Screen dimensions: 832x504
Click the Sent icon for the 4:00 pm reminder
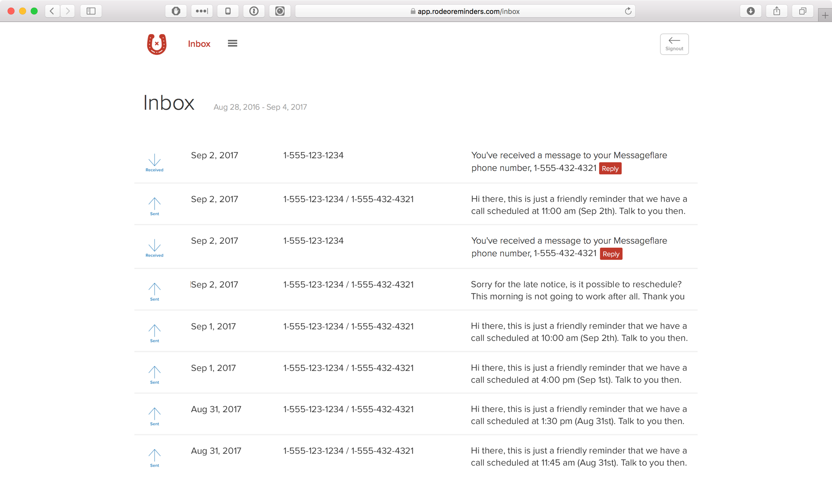pos(154,374)
